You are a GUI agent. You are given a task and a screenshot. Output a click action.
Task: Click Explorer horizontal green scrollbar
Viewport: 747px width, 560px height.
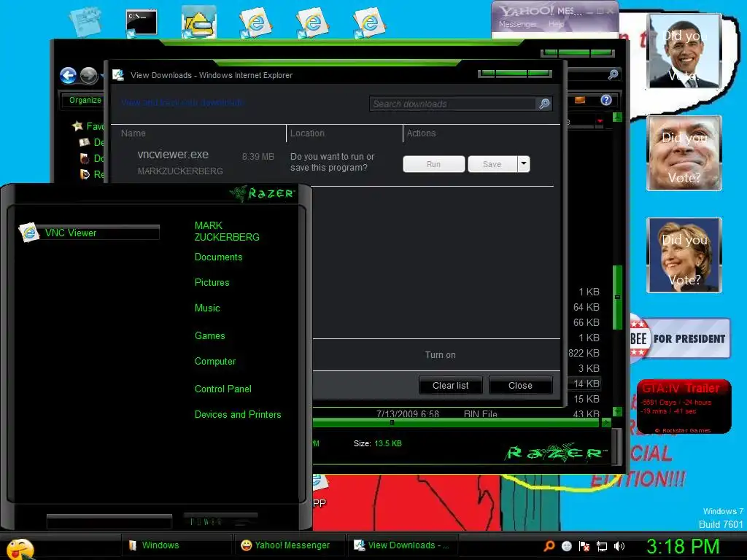pyautogui.click(x=457, y=422)
